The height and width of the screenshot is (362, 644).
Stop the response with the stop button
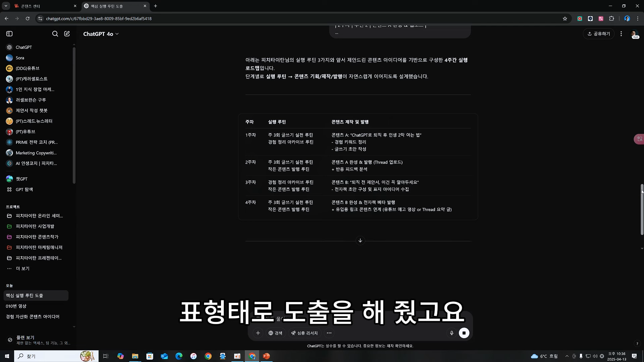pyautogui.click(x=464, y=333)
